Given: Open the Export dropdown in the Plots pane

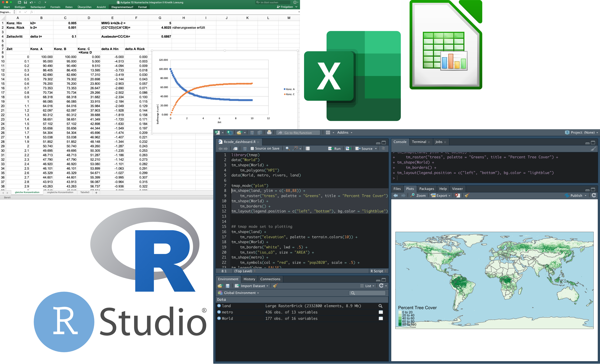Looking at the screenshot, I should pos(440,195).
